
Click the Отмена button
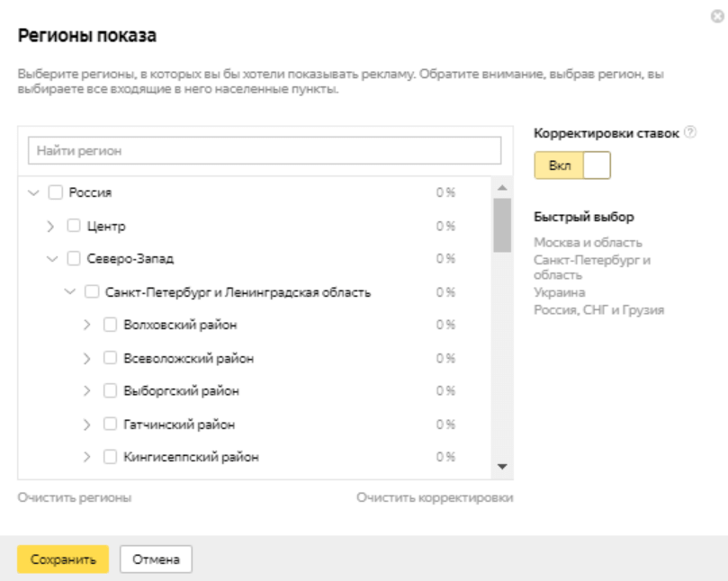[x=156, y=559]
